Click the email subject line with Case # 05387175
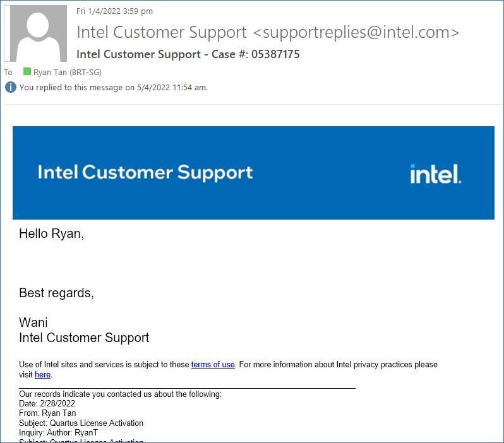Screen dimensions: 504x443 coord(188,54)
